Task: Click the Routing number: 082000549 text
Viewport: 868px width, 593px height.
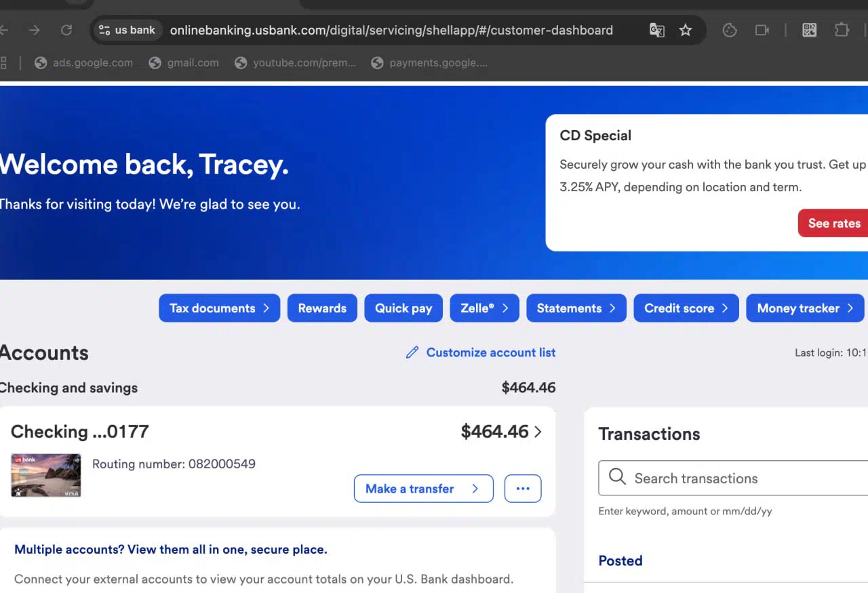Action: tap(174, 464)
